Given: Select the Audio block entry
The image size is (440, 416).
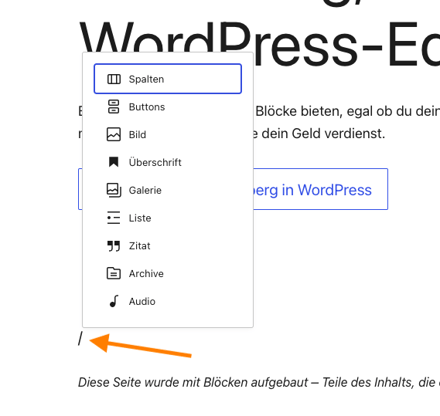Looking at the screenshot, I should pyautogui.click(x=168, y=301).
